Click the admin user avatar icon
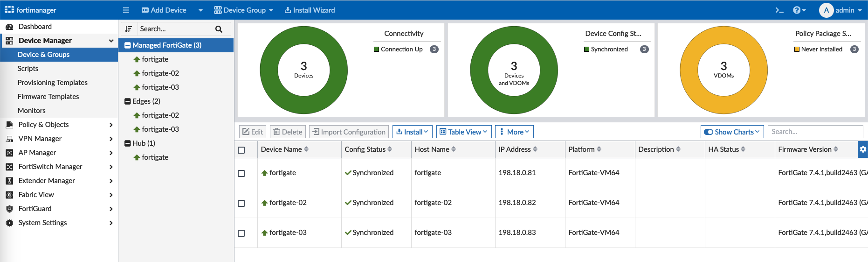Image resolution: width=868 pixels, height=262 pixels. point(826,10)
